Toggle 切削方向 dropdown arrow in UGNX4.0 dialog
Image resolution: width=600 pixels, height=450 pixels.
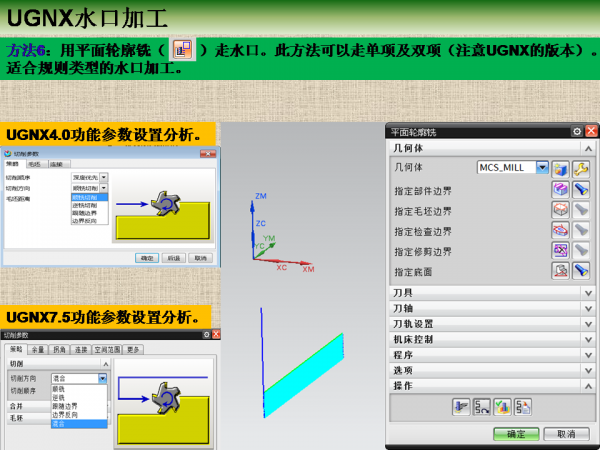[x=104, y=188]
